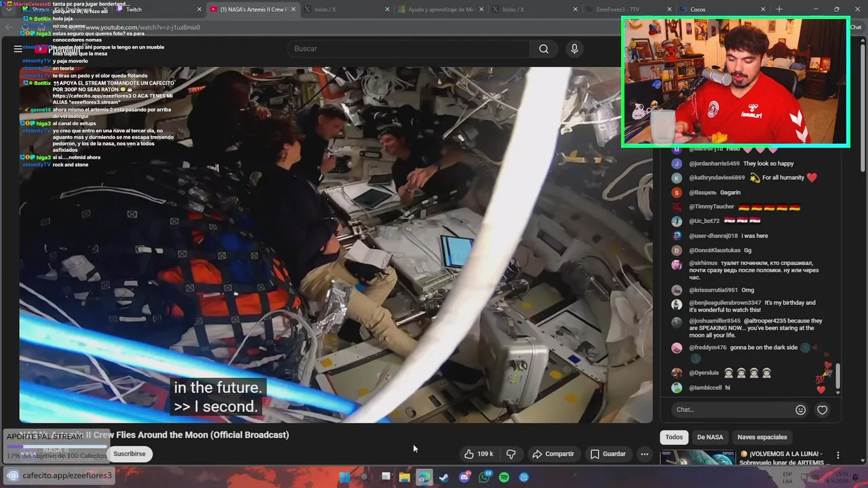Start voice search with the microphone icon
Screen dimensions: 868x488
[x=574, y=49]
